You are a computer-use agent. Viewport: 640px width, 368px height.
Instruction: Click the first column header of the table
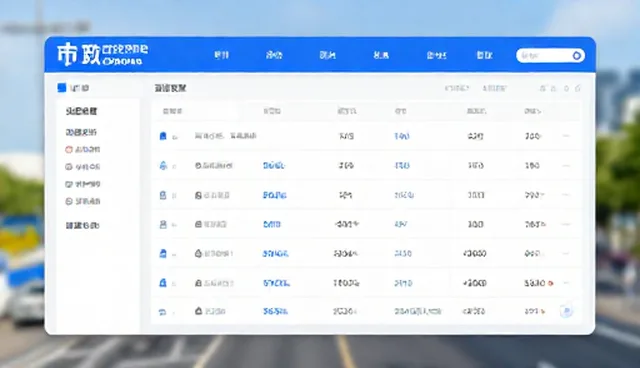tap(173, 111)
